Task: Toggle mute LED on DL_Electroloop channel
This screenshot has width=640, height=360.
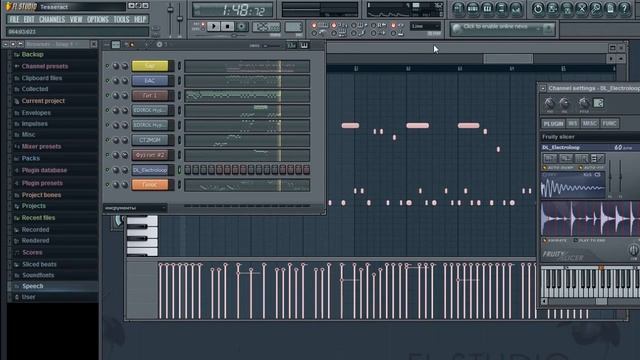Action: (x=107, y=170)
